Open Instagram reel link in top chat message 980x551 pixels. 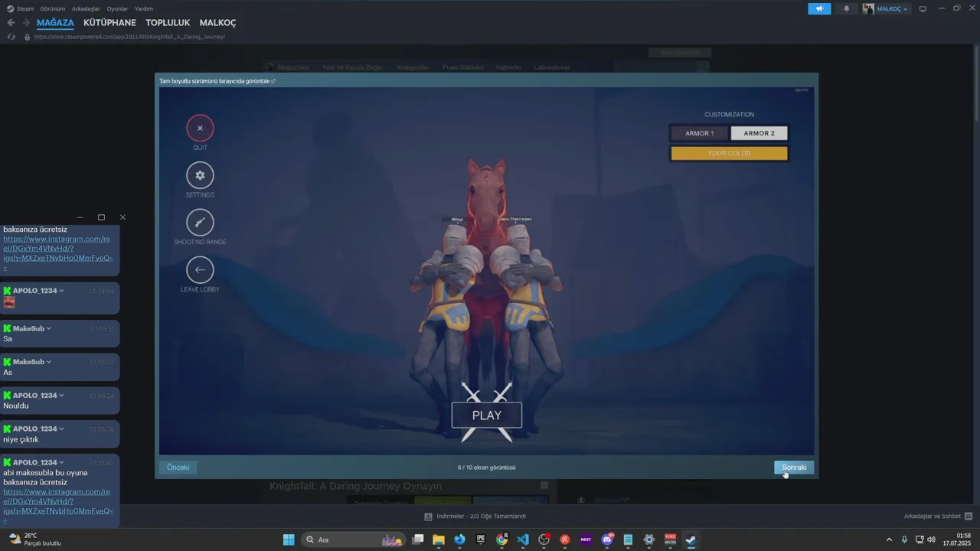coord(58,253)
